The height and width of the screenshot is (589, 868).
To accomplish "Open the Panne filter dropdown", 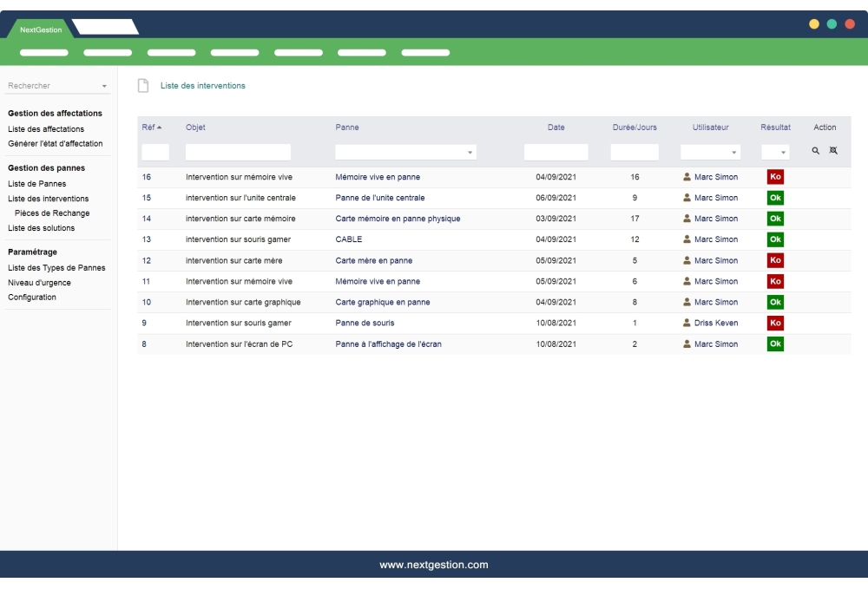I will [472, 151].
